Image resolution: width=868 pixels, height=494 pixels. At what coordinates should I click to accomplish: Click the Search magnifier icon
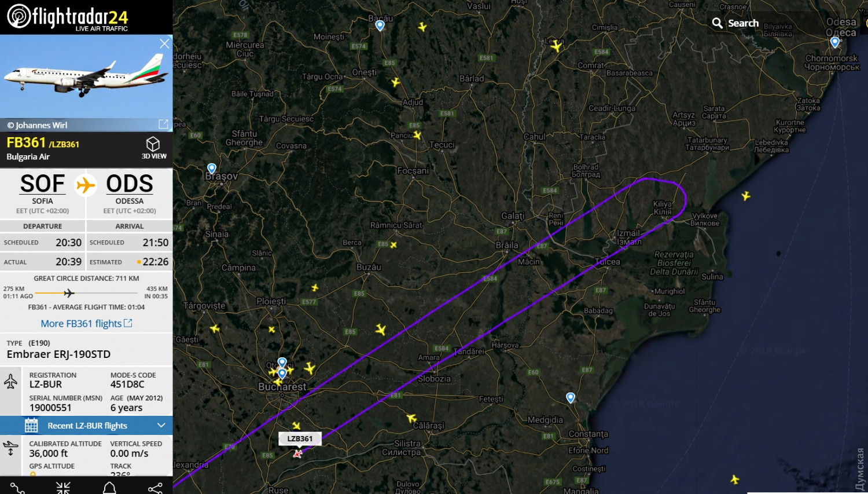(717, 23)
